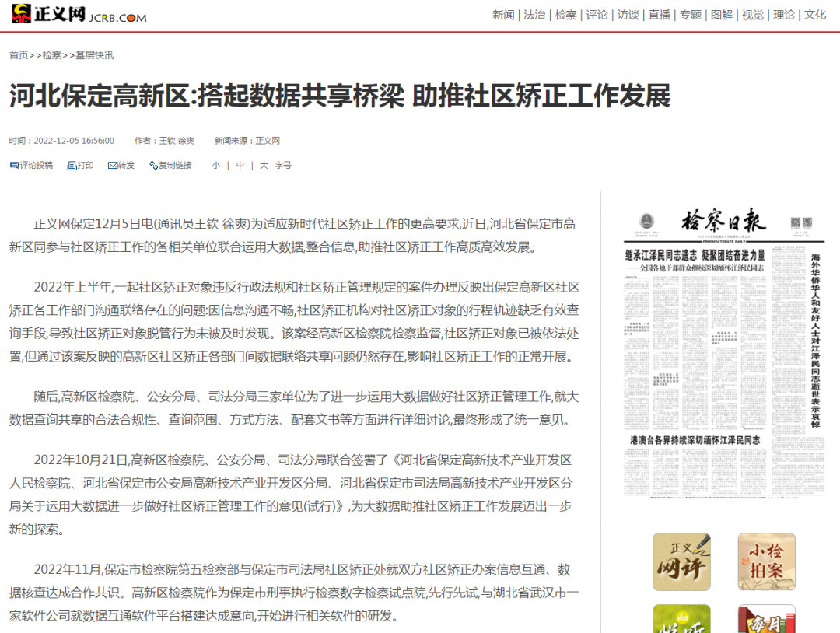The image size is (840, 633).
Task: Set font size to 中
Action: (240, 165)
